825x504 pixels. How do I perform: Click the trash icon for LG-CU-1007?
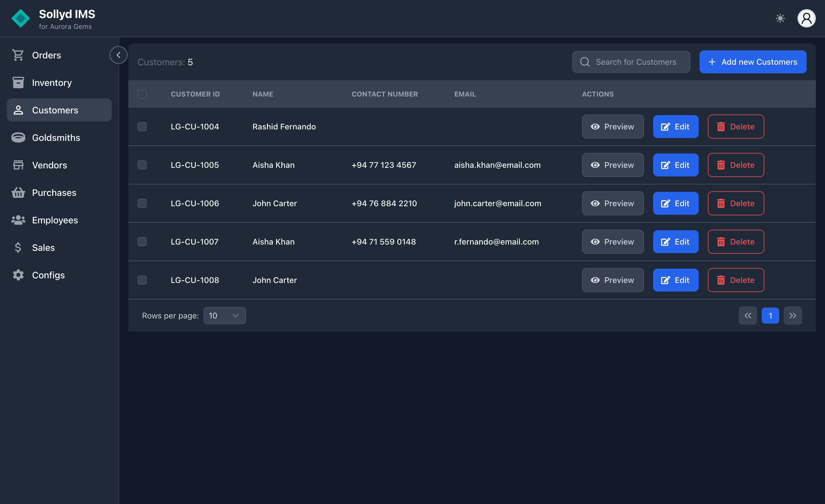pyautogui.click(x=720, y=242)
